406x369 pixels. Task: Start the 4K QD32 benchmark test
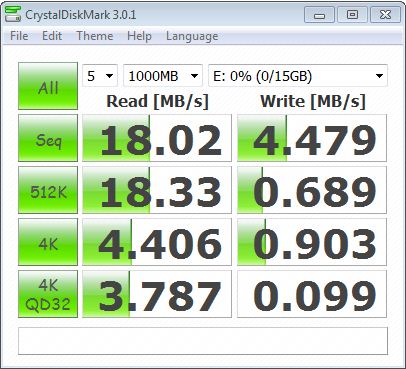(x=48, y=294)
